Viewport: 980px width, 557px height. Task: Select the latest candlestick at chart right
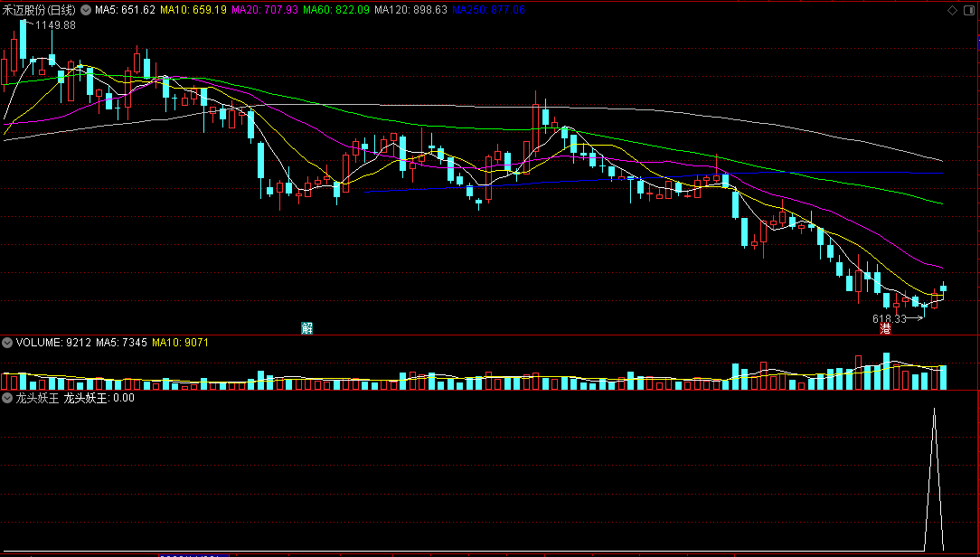(944, 288)
